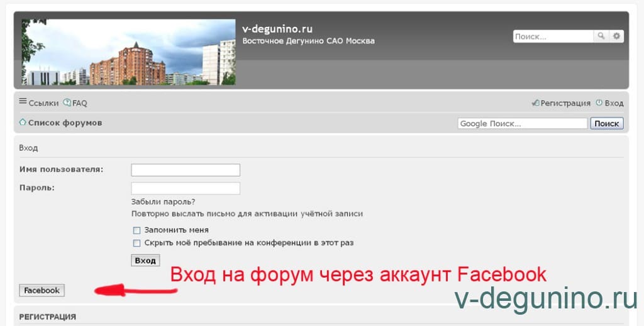Click the magnifier search icon in header
The height and width of the screenshot is (326, 644).
click(601, 36)
